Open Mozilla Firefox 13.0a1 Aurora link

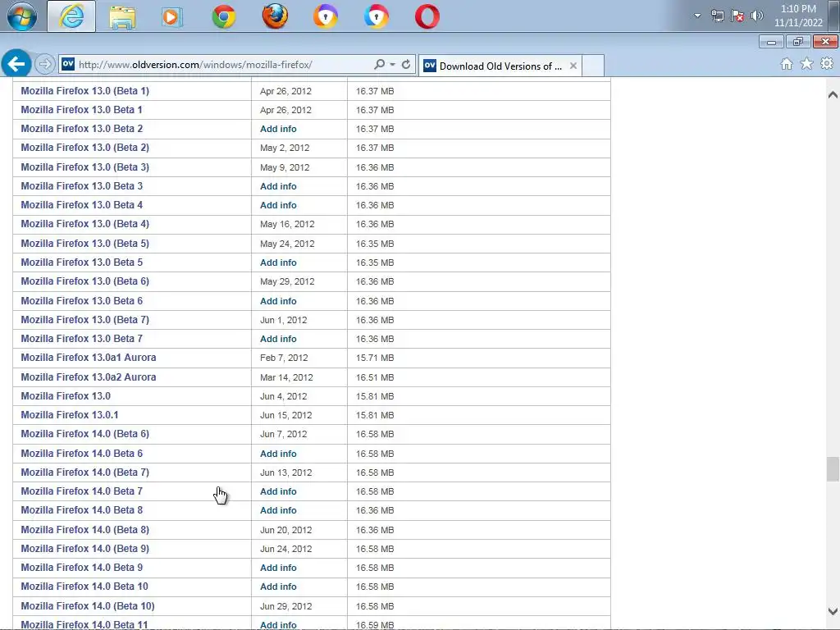[89, 358]
